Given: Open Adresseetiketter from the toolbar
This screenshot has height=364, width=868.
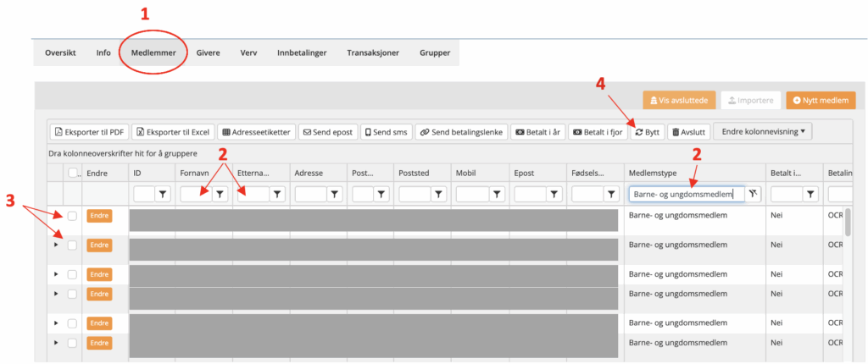Looking at the screenshot, I should coord(255,132).
